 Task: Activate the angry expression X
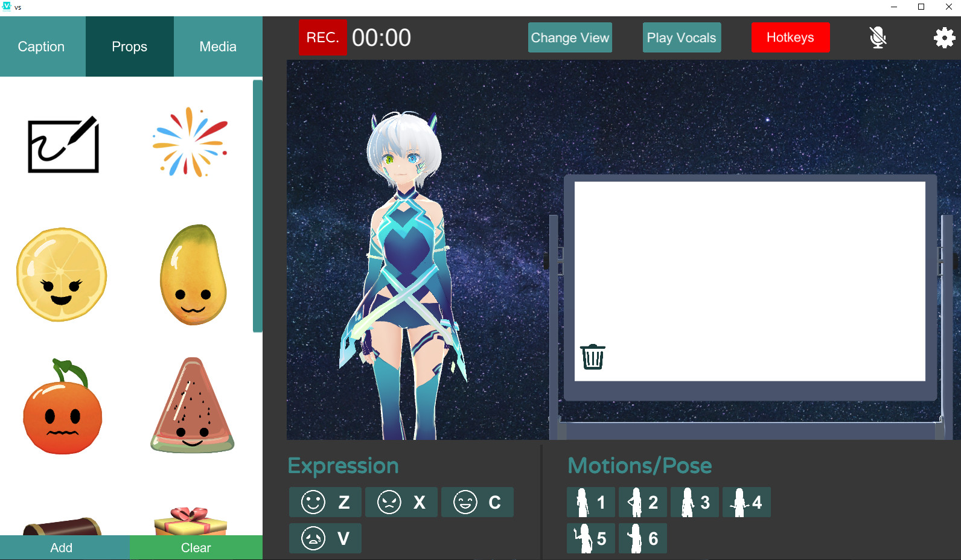click(401, 502)
